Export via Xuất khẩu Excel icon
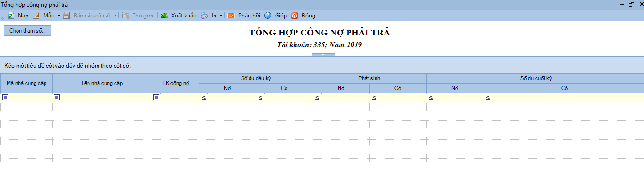 (x=164, y=16)
